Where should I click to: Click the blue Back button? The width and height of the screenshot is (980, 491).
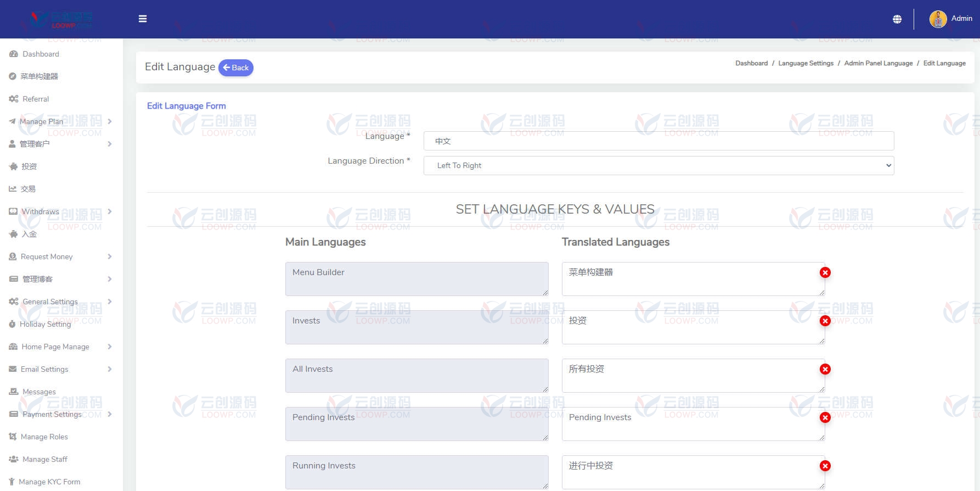(x=236, y=68)
